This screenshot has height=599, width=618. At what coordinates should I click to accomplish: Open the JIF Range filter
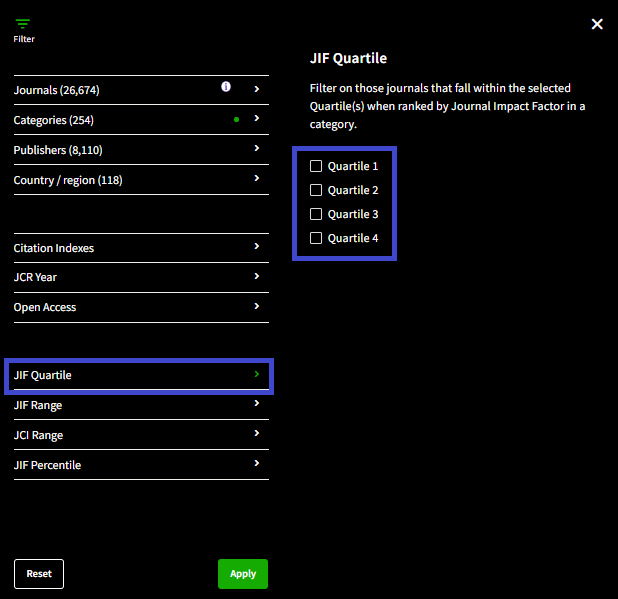(38, 405)
